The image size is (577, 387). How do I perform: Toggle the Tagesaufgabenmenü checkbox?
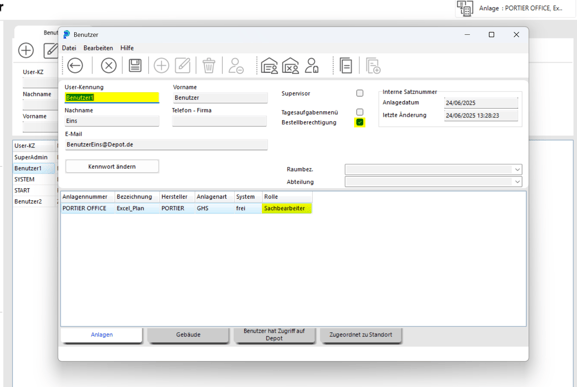click(360, 112)
